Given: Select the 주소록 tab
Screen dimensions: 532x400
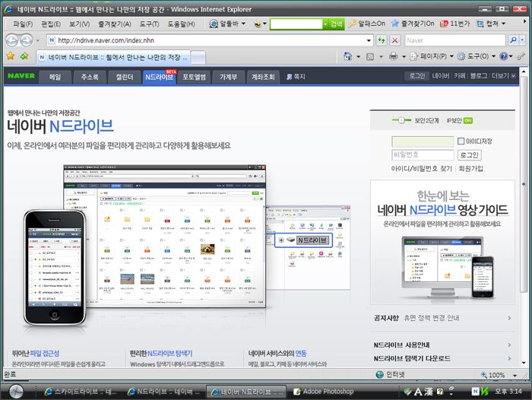Looking at the screenshot, I should tap(90, 77).
